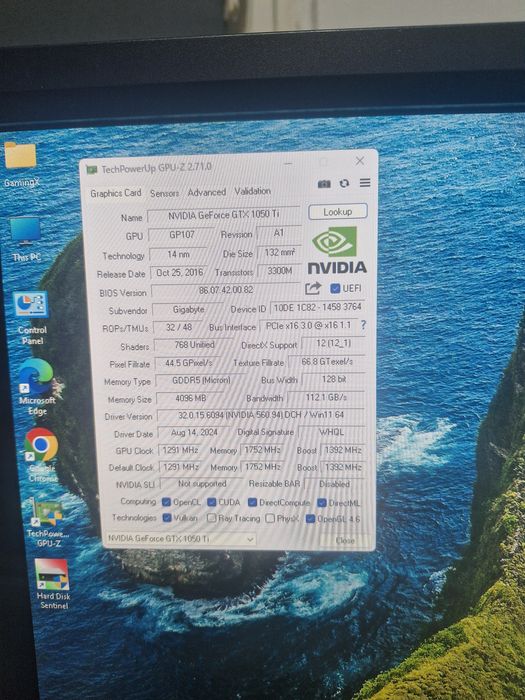Switch to the Sensors tab
The height and width of the screenshot is (700, 525).
pos(164,193)
